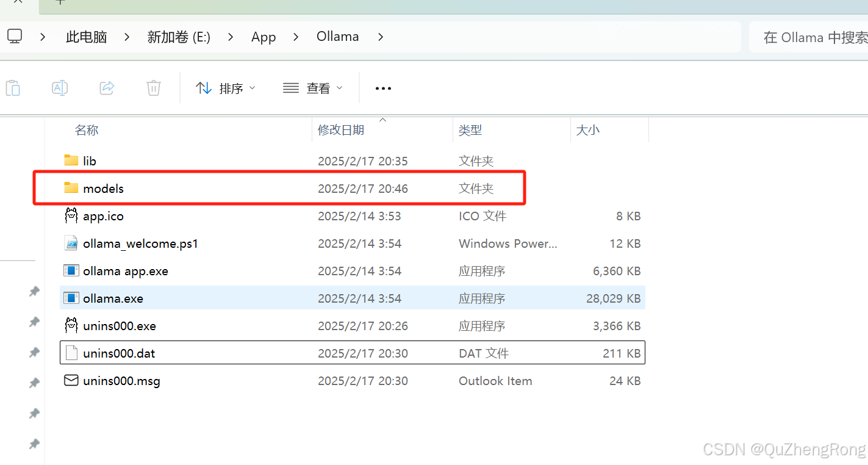Open the three-dot more options menu
868x465 pixels.
383,88
